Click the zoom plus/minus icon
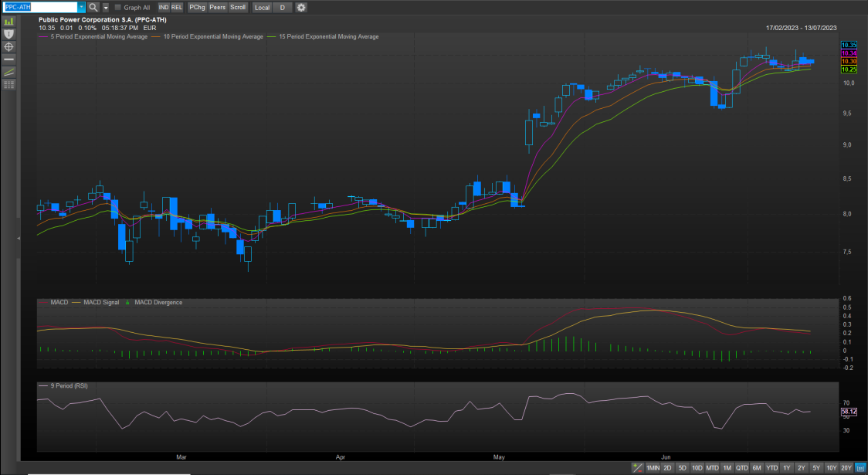The height and width of the screenshot is (475, 868). tap(637, 468)
